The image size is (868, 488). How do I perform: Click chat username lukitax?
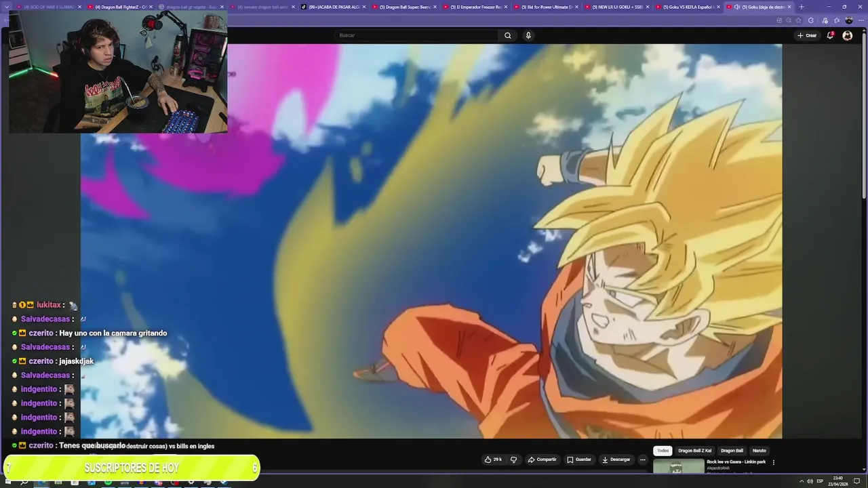coord(49,305)
